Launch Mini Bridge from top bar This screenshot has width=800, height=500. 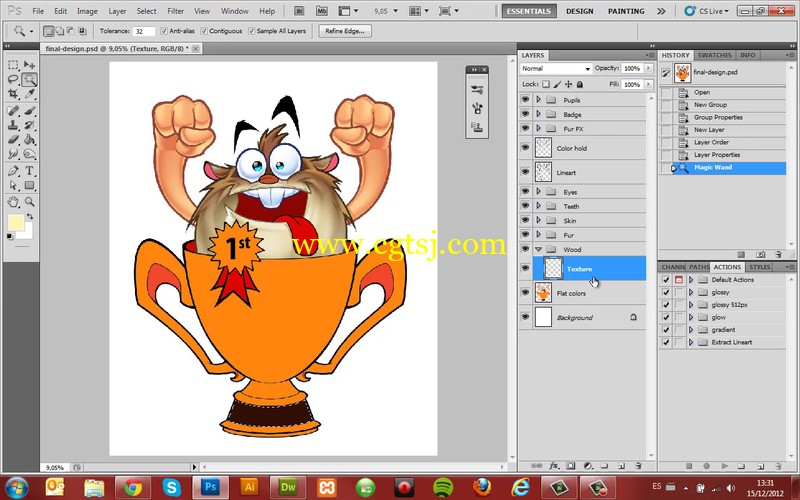coord(322,11)
